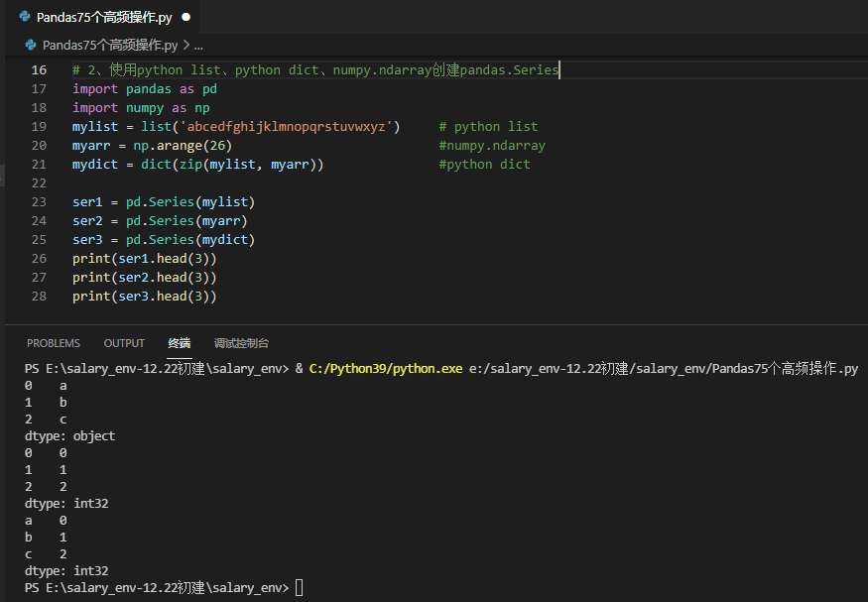
Task: Switch to the 终端 terminal tab
Action: click(180, 343)
